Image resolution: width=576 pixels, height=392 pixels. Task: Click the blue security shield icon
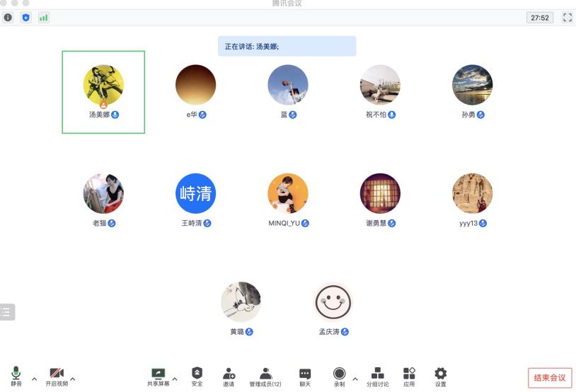(26, 18)
